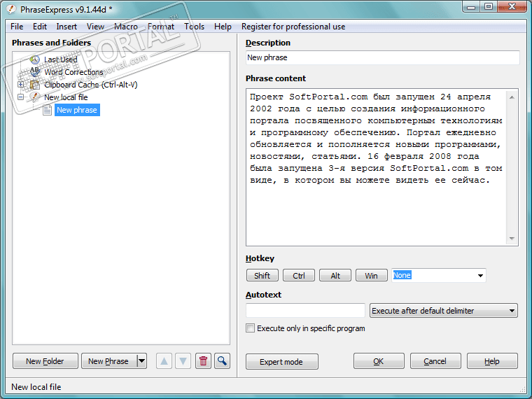Open the View menu
532x399 pixels.
click(95, 27)
